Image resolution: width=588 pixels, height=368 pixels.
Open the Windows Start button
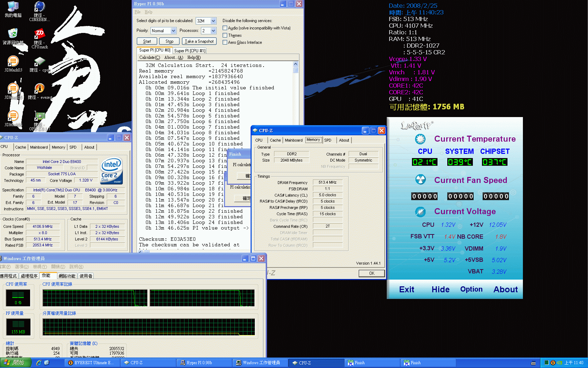(15, 363)
